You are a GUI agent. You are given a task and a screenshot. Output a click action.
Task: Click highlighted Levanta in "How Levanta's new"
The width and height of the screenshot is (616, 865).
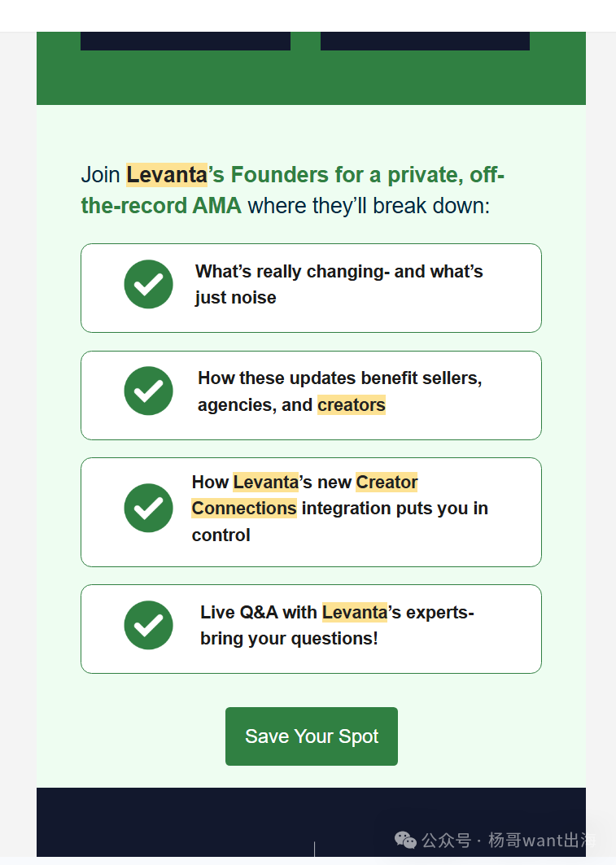(266, 483)
